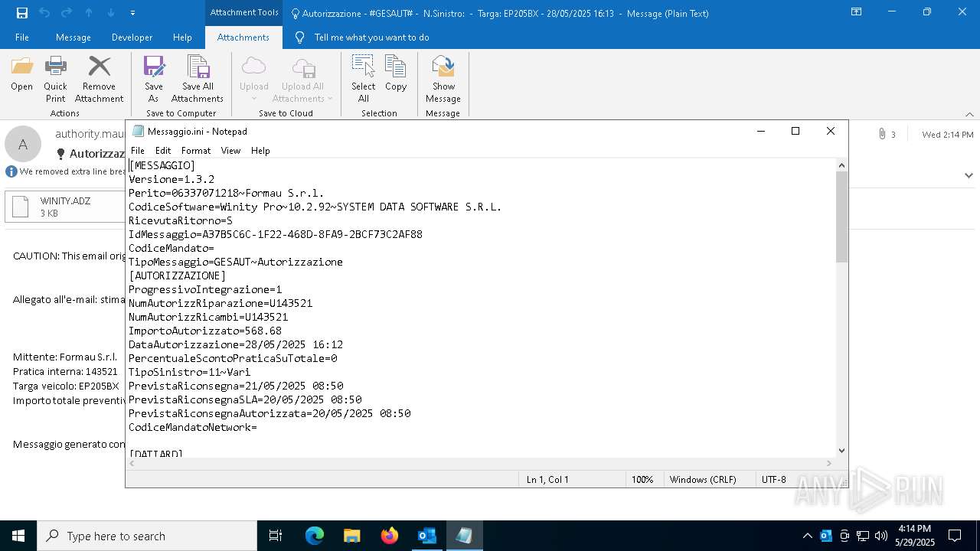The height and width of the screenshot is (551, 980).
Task: Click the Outlook taskbar icon
Action: pos(426,536)
